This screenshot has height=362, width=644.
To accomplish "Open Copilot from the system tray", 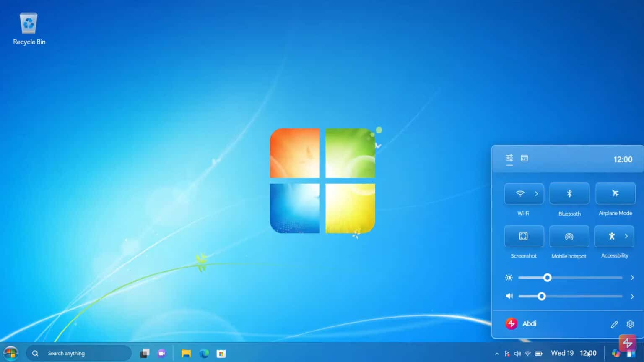I will pos(615,353).
